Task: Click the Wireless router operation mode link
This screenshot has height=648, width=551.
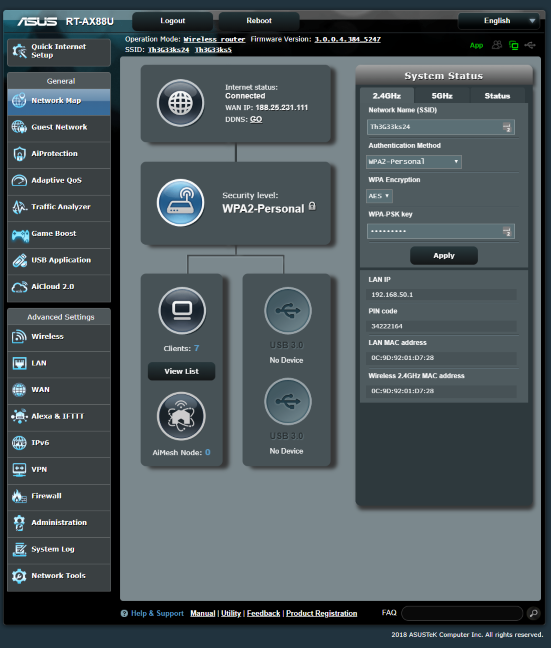Action: (x=214, y=39)
